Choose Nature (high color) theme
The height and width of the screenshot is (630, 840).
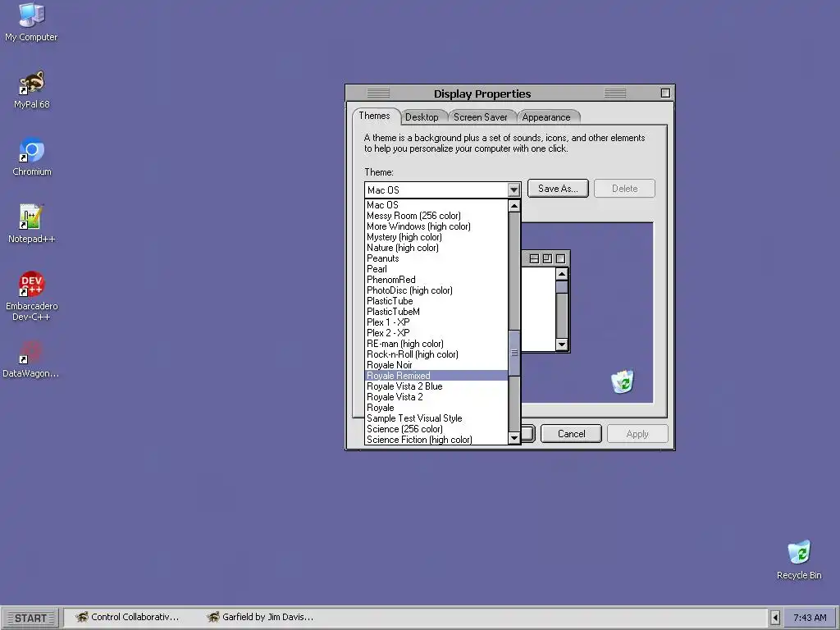click(436, 248)
